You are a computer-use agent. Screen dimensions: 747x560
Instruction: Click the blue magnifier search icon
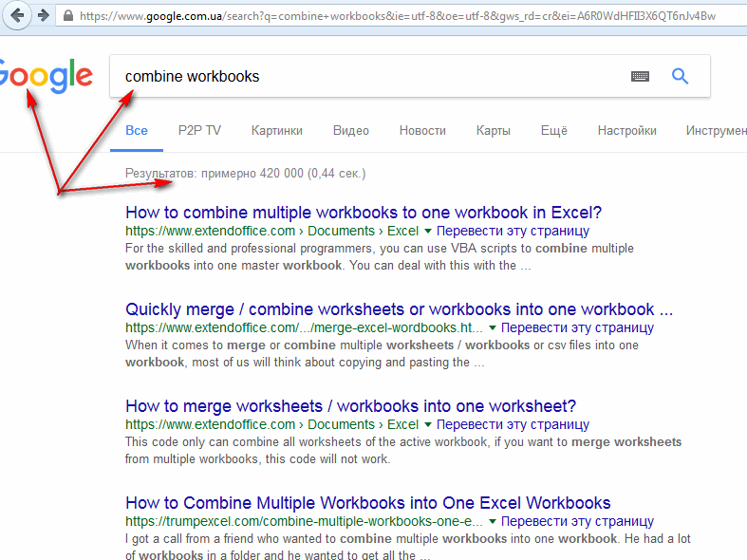tap(680, 76)
